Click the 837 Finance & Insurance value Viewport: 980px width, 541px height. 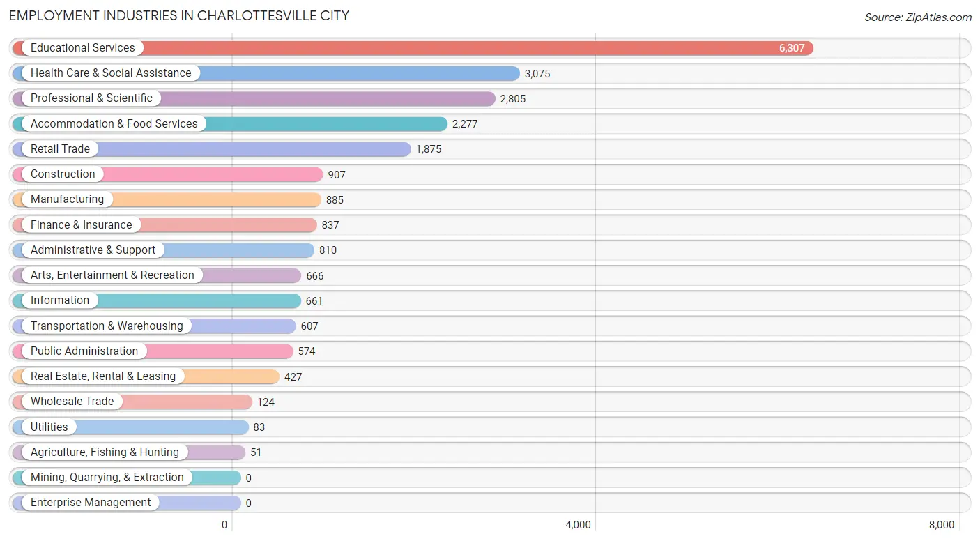click(x=330, y=225)
